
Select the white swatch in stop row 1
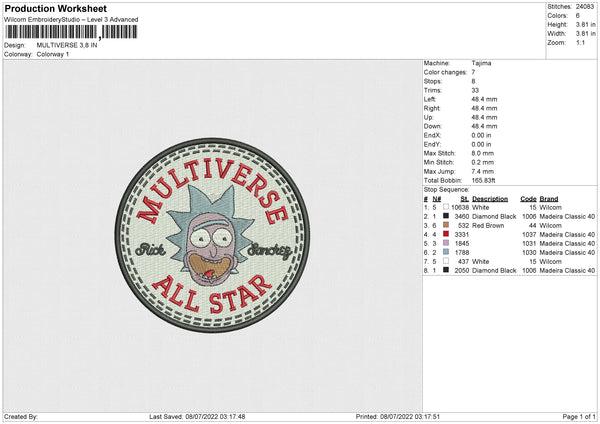[x=446, y=207]
